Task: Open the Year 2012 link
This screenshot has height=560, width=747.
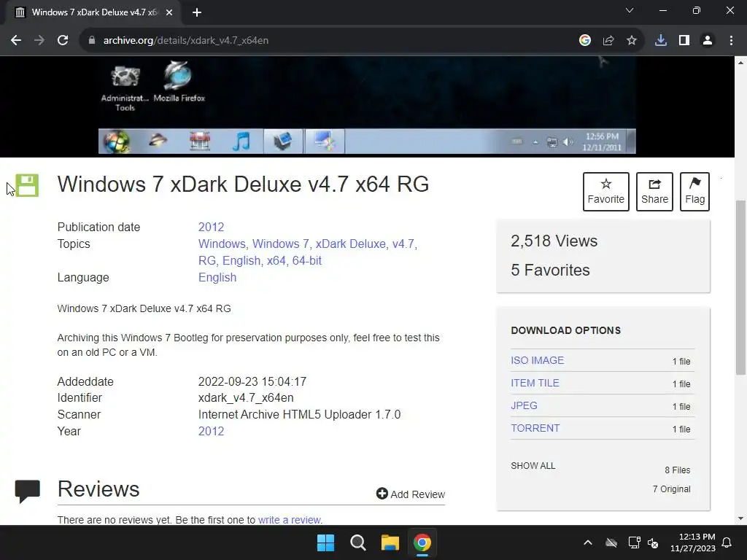Action: click(x=211, y=432)
